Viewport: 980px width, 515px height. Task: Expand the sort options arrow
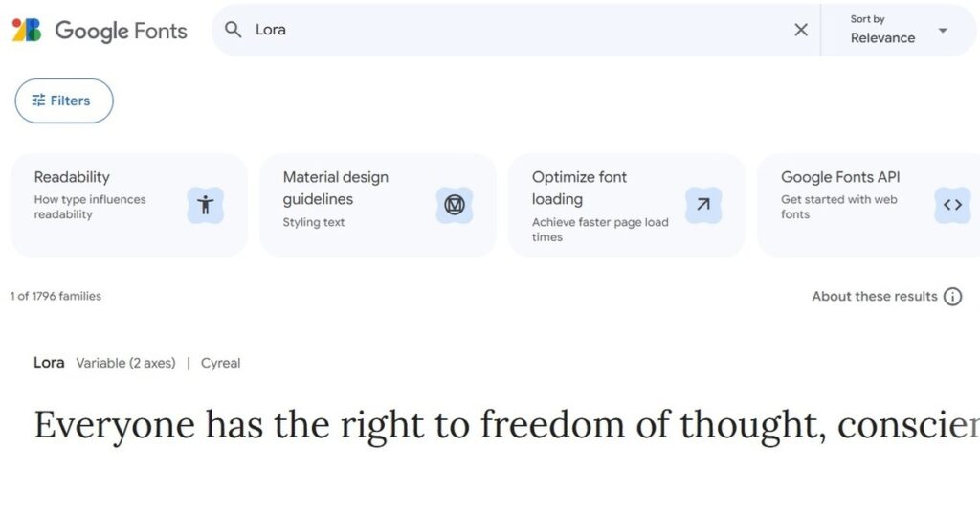(943, 30)
